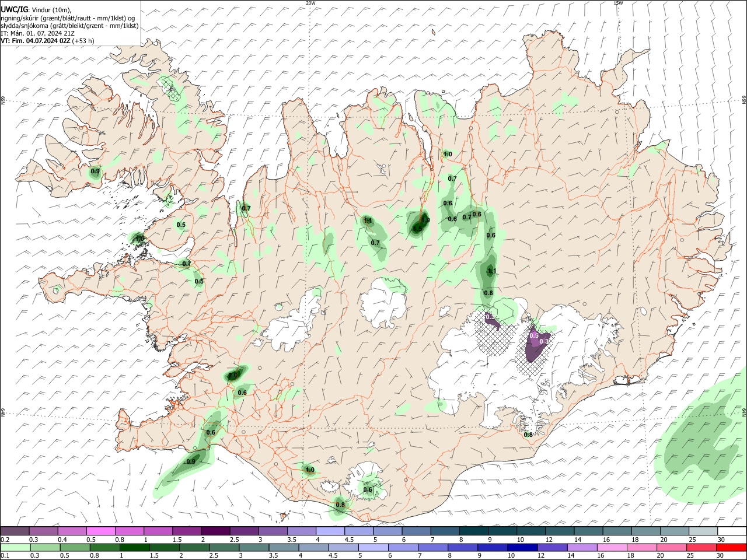Click the '3.5' label in the upper legend row
This screenshot has width=747, height=560.
click(x=292, y=540)
